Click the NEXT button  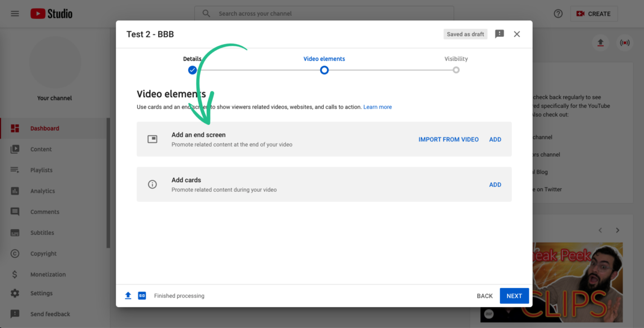514,295
